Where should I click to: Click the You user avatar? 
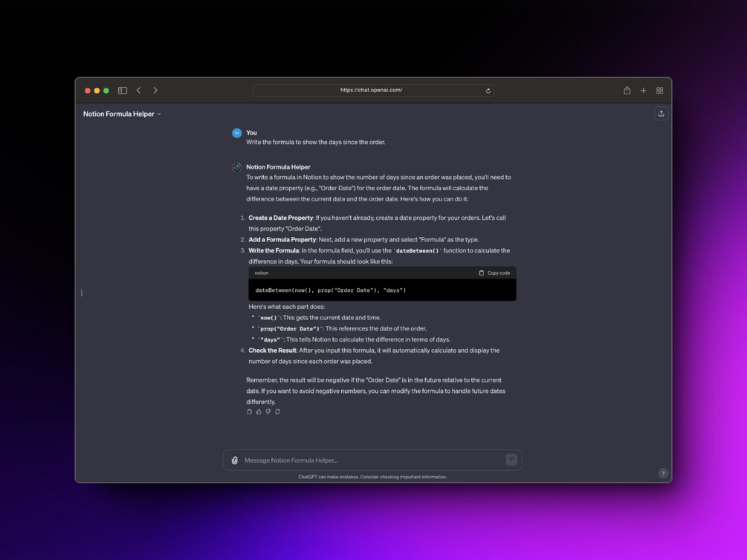[237, 133]
